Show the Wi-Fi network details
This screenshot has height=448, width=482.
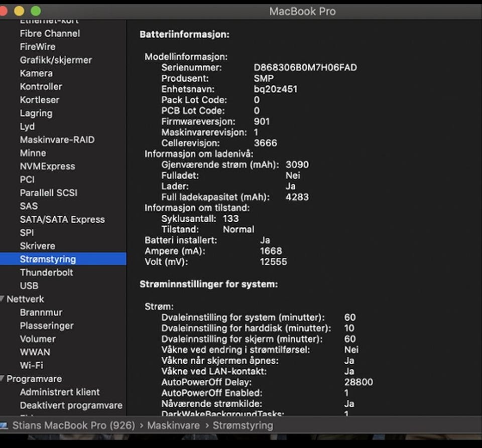tap(31, 365)
